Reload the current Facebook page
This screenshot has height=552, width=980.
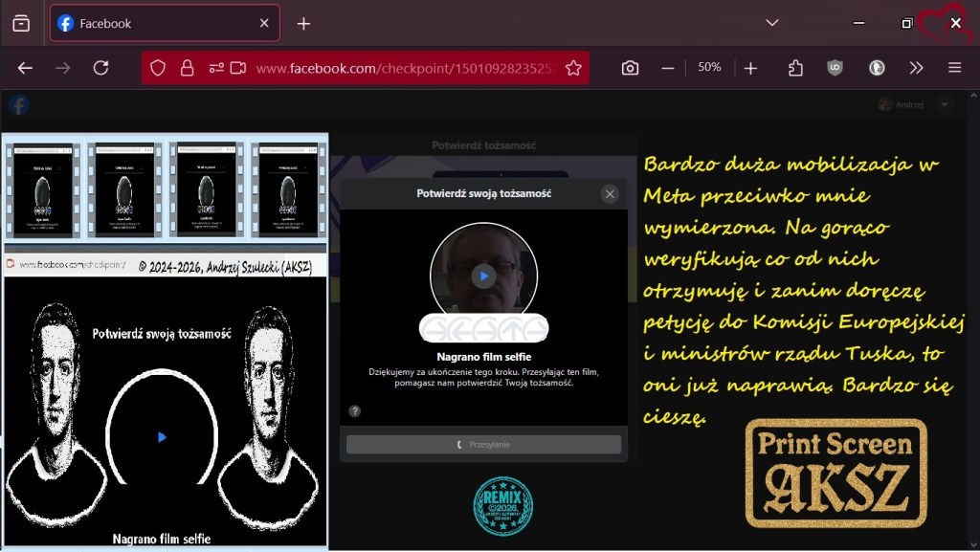click(100, 68)
